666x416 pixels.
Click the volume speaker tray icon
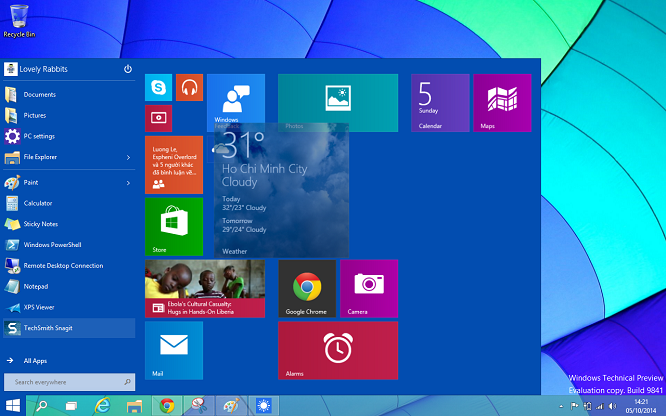[x=612, y=406]
